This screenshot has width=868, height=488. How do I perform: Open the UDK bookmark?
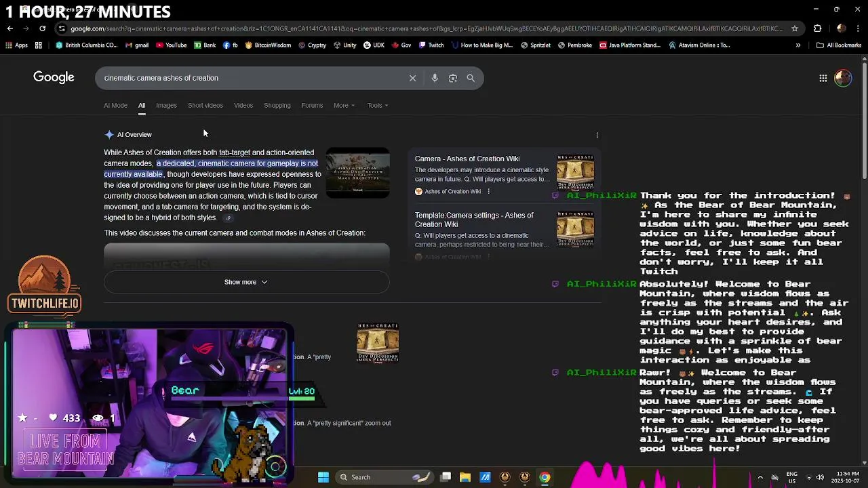[374, 45]
